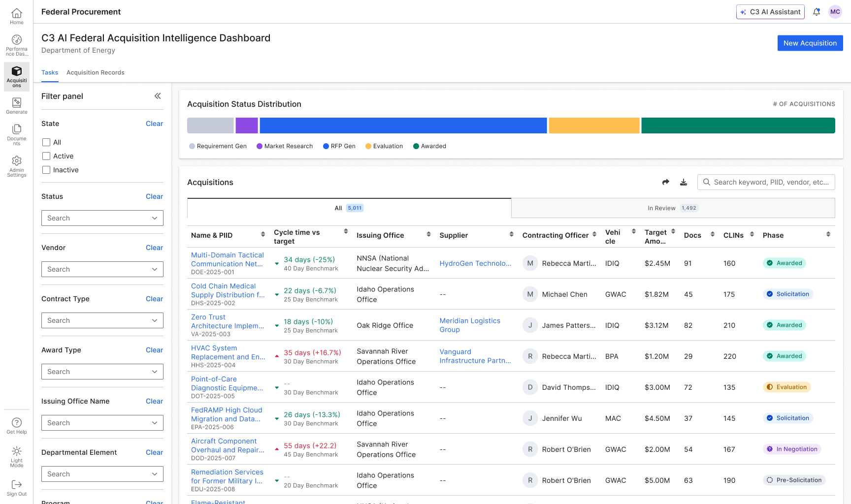Click the green Awarded bar segment
This screenshot has width=851, height=504.
(738, 126)
